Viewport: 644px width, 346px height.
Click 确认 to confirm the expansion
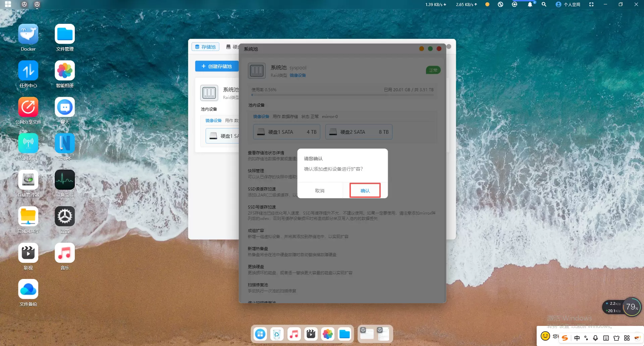click(365, 190)
